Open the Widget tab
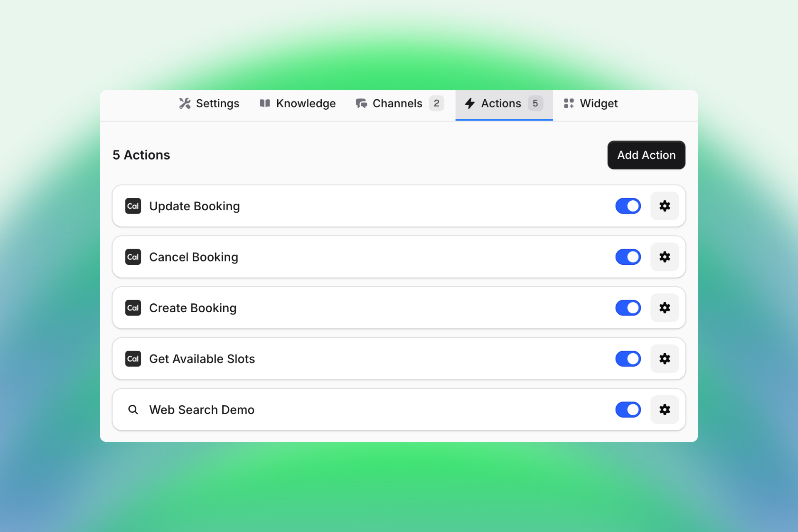 pyautogui.click(x=591, y=103)
